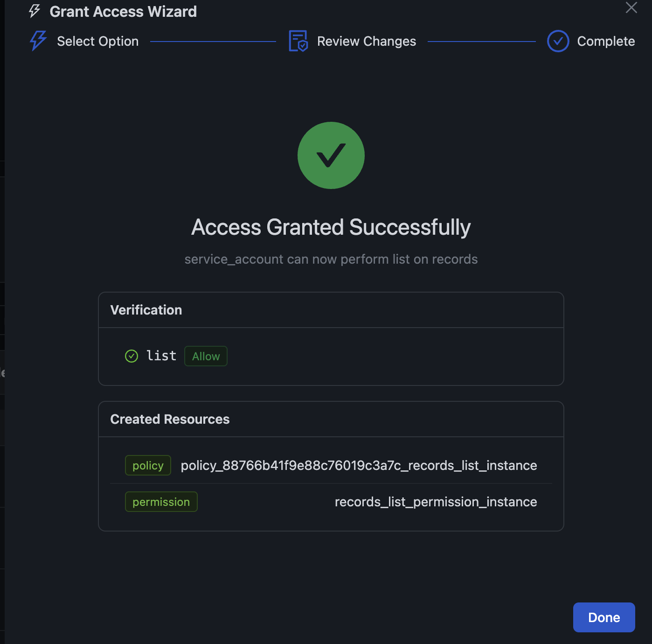Click the Select Option step lightning icon

point(38,41)
